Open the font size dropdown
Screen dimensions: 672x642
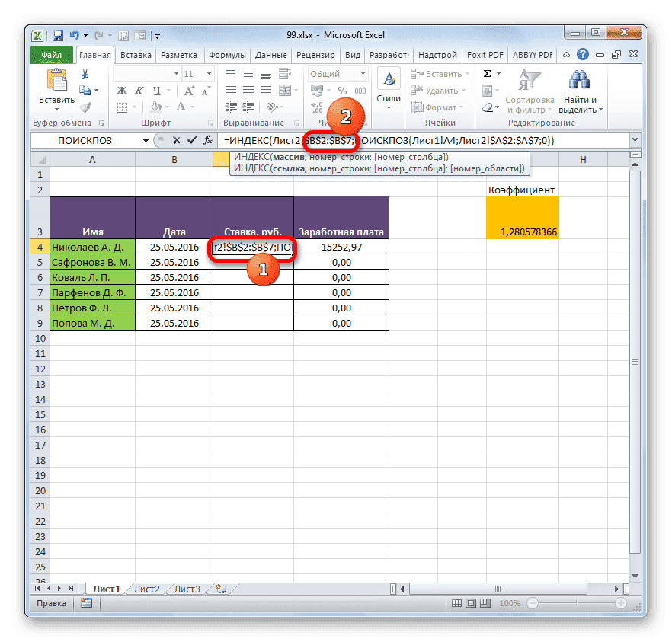[x=210, y=73]
